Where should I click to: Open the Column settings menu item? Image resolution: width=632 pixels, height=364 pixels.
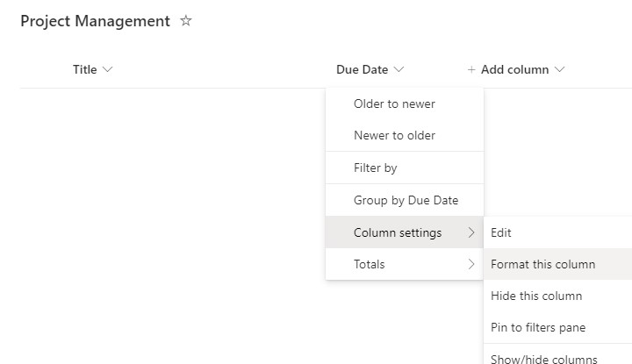tap(398, 232)
